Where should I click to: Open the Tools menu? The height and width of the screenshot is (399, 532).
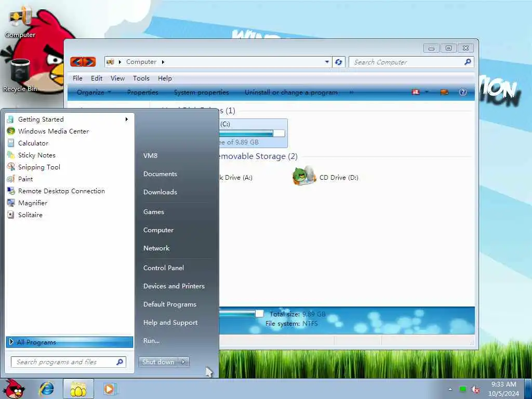click(141, 78)
